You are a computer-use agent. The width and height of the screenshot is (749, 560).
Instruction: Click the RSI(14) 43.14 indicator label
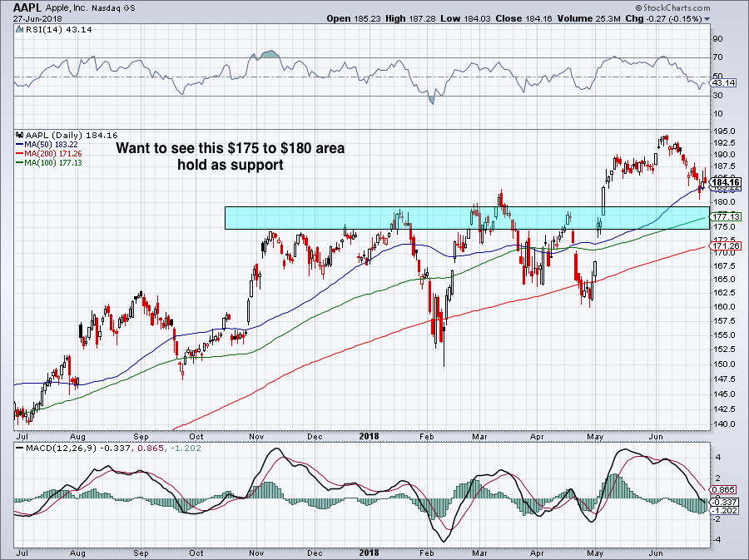[59, 30]
